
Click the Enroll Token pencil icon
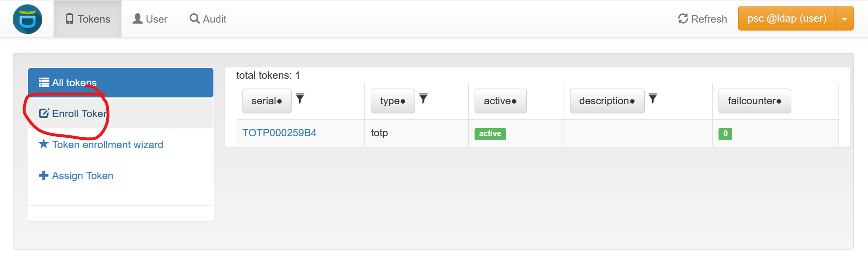click(x=44, y=113)
